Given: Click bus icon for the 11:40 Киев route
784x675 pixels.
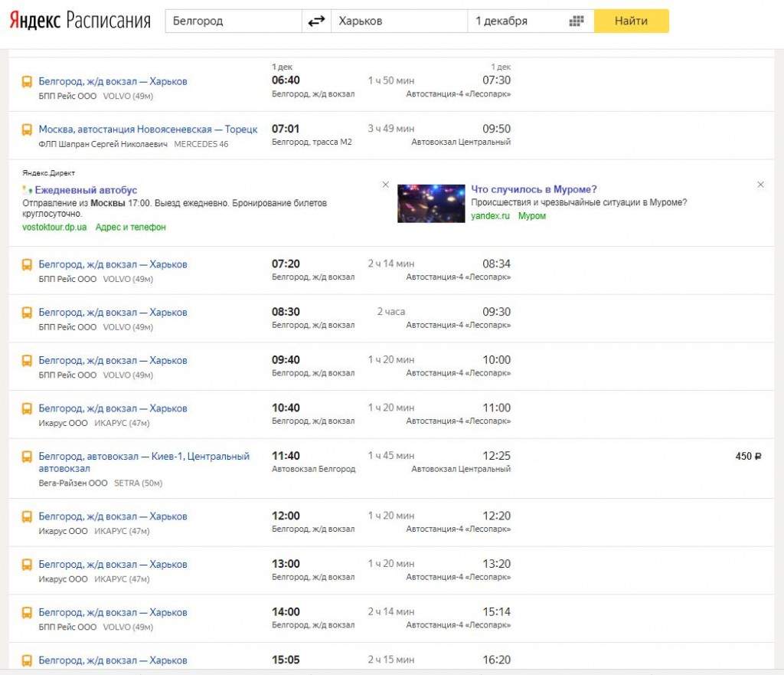Looking at the screenshot, I should pyautogui.click(x=27, y=457).
